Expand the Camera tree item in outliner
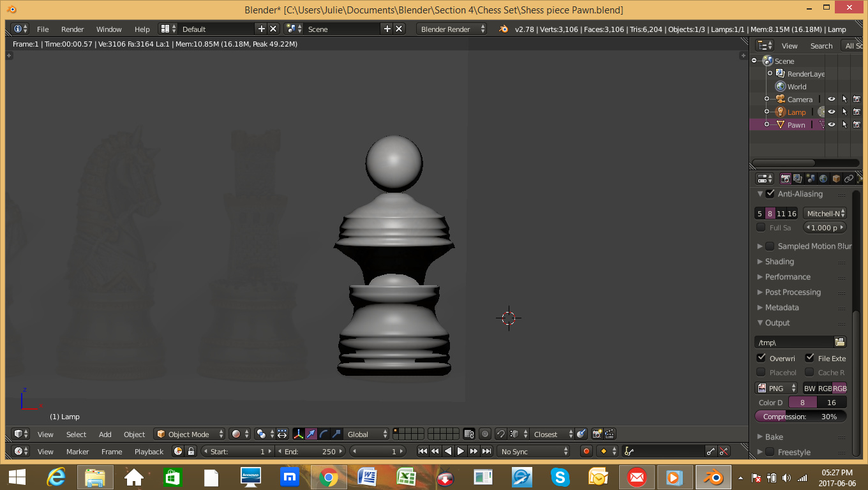Image resolution: width=868 pixels, height=490 pixels. [x=767, y=99]
